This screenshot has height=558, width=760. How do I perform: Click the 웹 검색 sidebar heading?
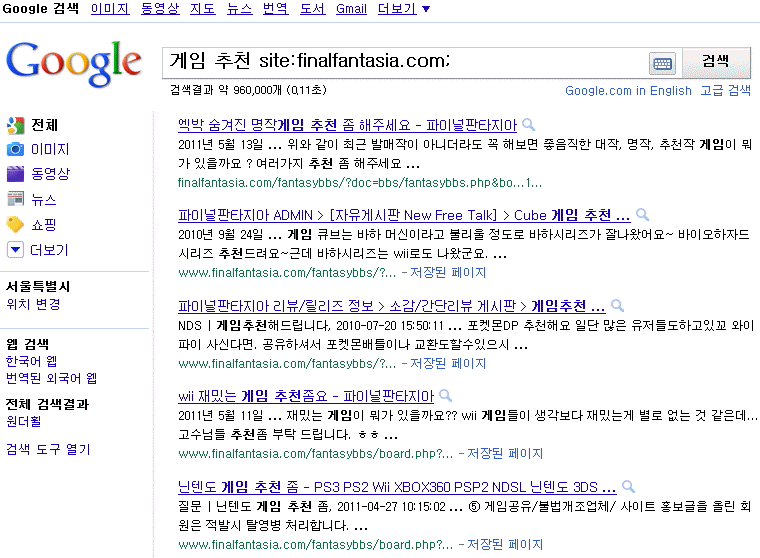coord(27,344)
